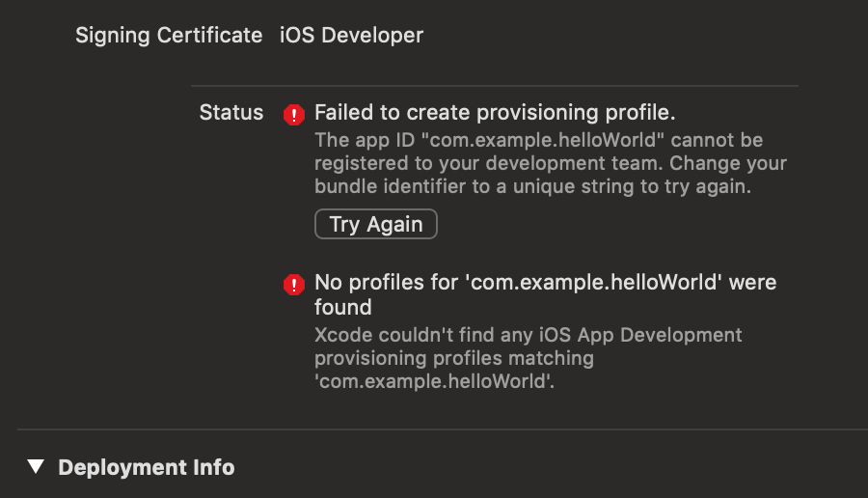Viewport: 868px width, 498px height.
Task: Click the iOS Developer certificate value
Action: pos(351,36)
